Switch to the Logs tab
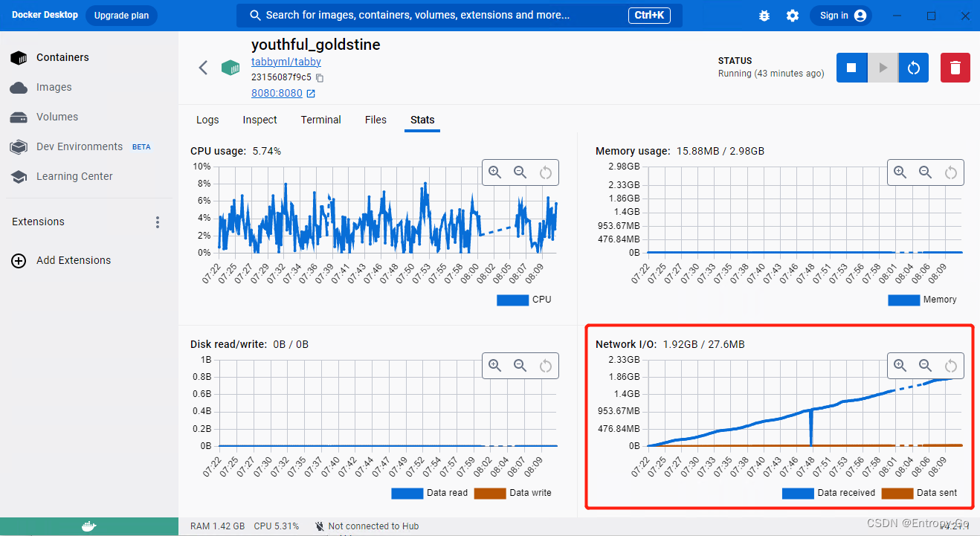The width and height of the screenshot is (980, 536). [207, 120]
